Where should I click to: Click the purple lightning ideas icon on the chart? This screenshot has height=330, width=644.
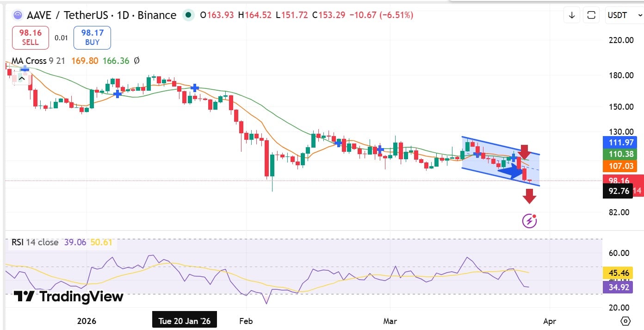(x=529, y=221)
